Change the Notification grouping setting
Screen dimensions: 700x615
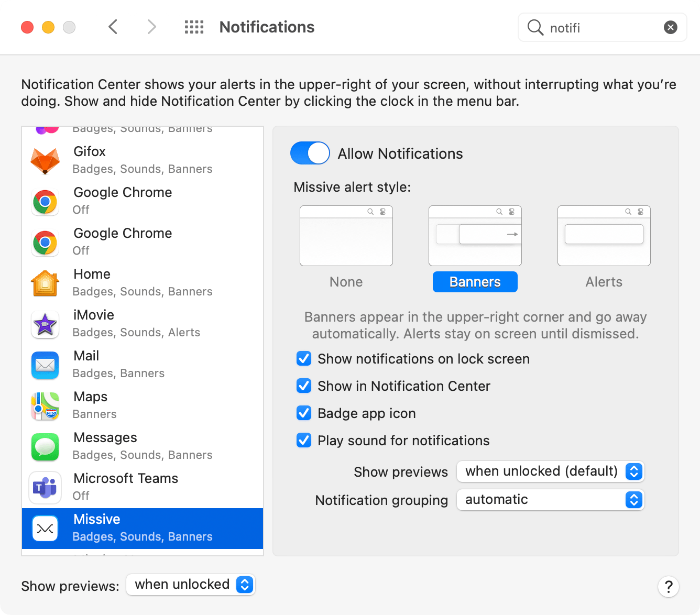[550, 499]
